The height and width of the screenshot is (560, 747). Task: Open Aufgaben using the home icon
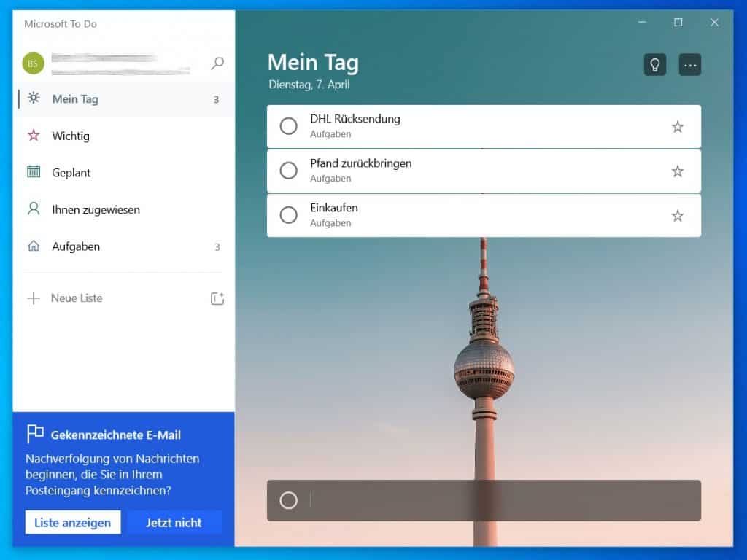[34, 246]
